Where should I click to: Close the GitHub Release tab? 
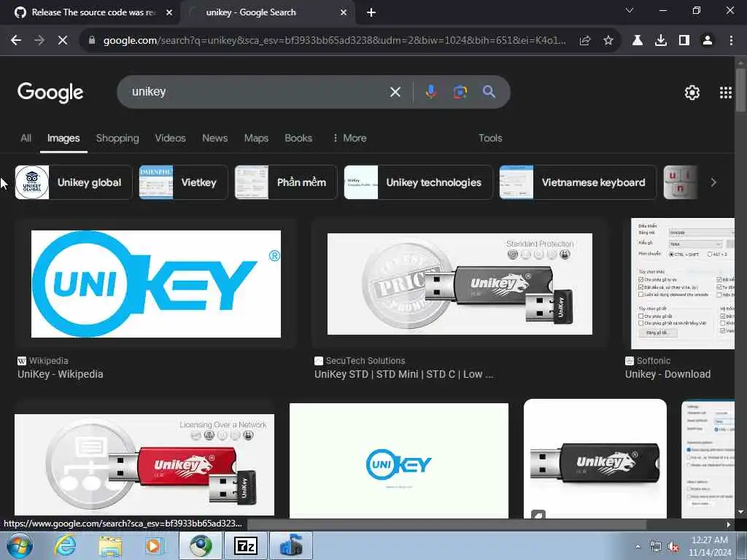(x=169, y=12)
